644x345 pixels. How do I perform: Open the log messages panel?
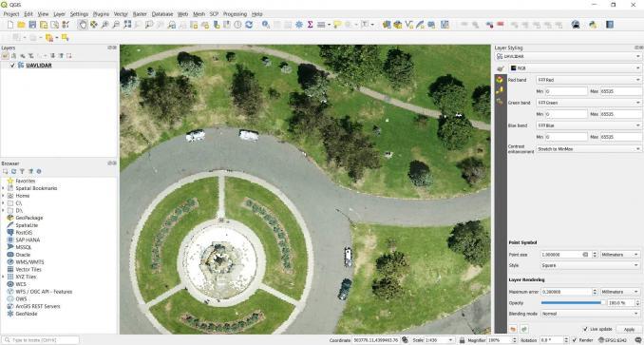[639, 340]
